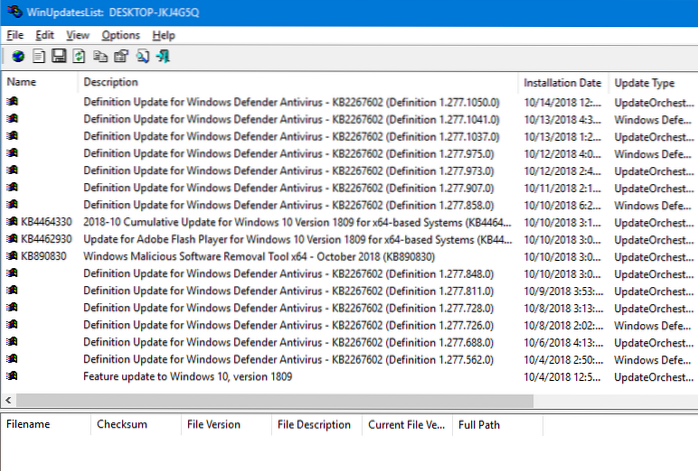
Task: Select the 2018-10 Cumulative Update description
Action: point(297,222)
